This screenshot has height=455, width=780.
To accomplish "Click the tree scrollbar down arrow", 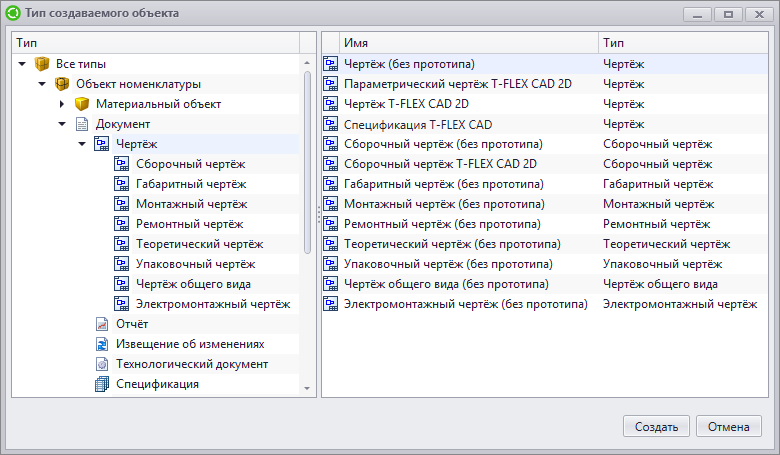I will [307, 388].
